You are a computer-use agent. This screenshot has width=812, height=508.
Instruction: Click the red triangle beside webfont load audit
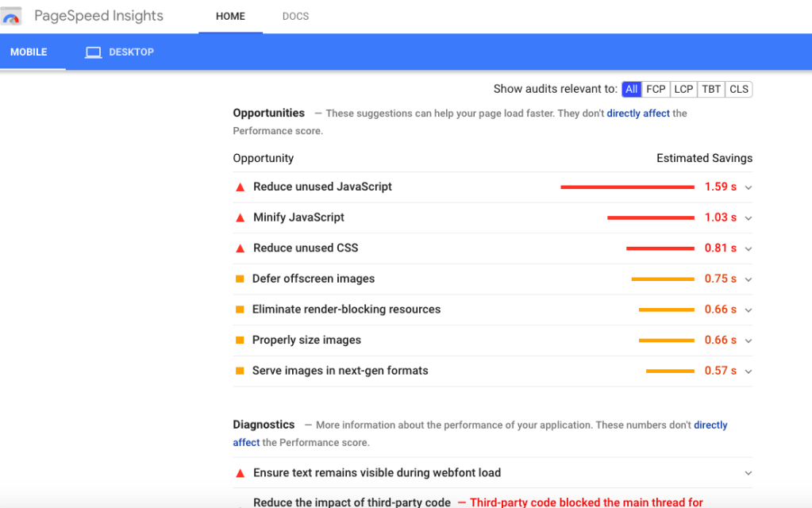click(x=240, y=472)
